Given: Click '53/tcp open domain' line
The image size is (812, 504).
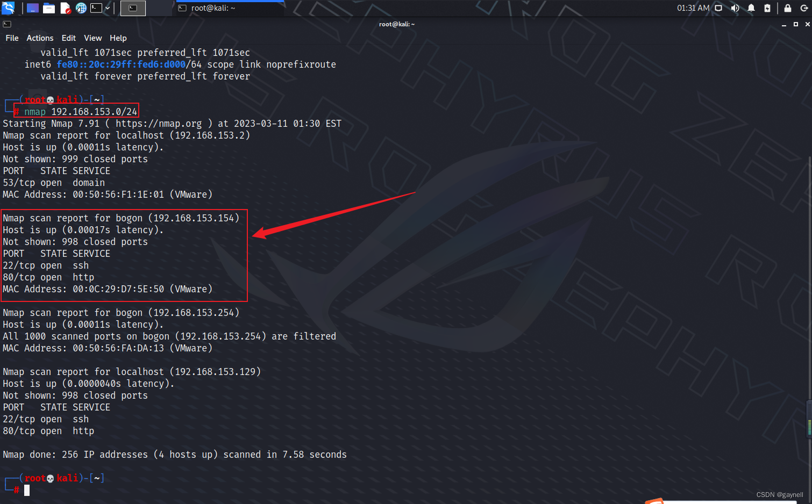Looking at the screenshot, I should click(54, 183).
